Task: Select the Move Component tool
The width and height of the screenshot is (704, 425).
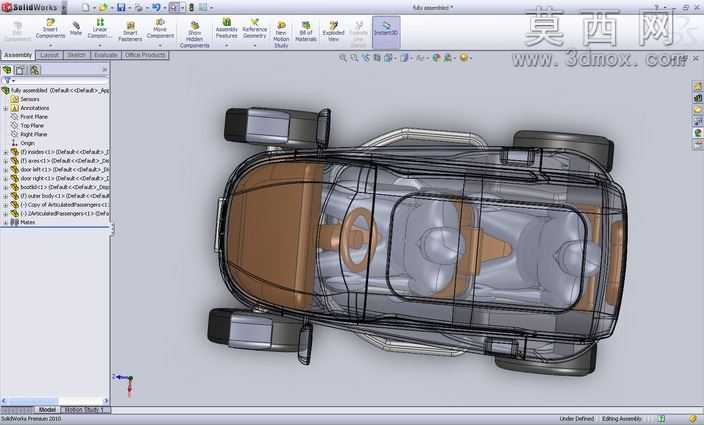Action: [x=160, y=29]
